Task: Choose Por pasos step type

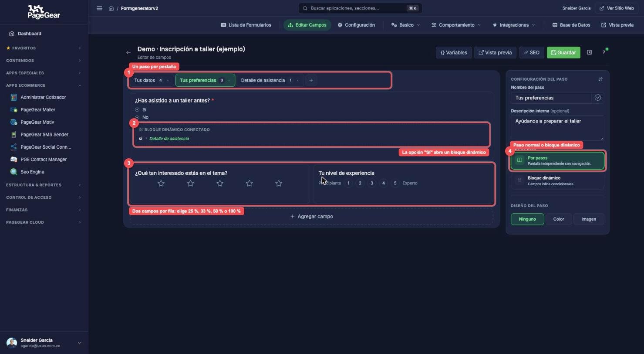Action: 557,160
